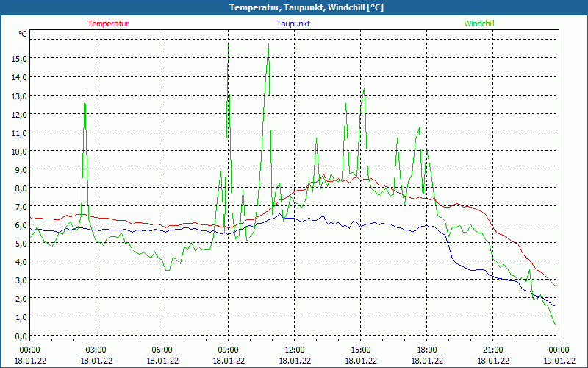Click the '°C' unit label on axis
This screenshot has width=588, height=368.
23,34
